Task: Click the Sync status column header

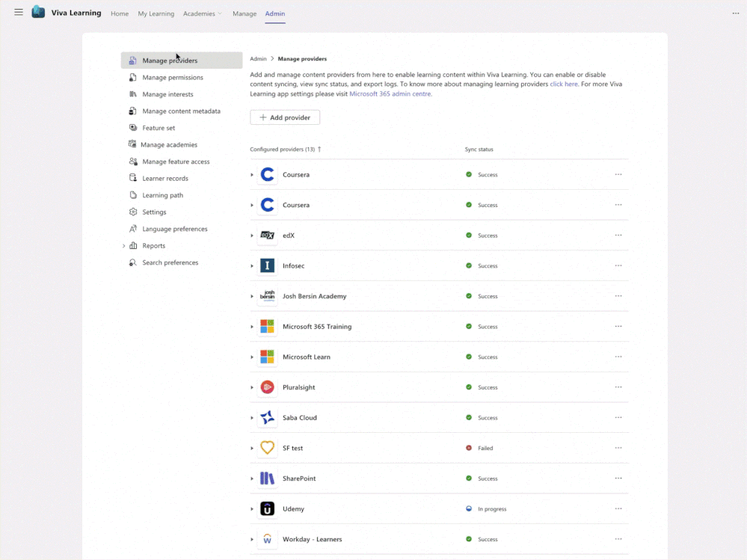Action: point(479,150)
